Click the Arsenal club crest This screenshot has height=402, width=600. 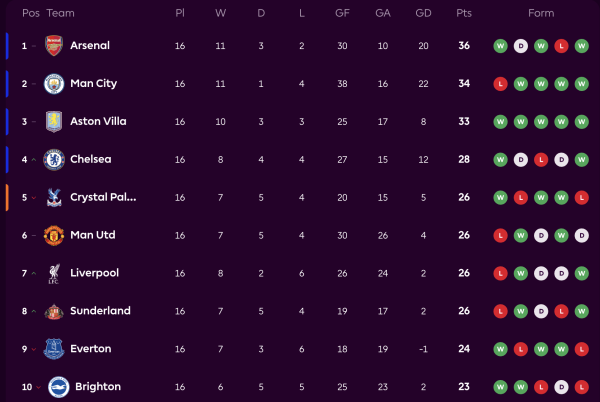click(54, 46)
